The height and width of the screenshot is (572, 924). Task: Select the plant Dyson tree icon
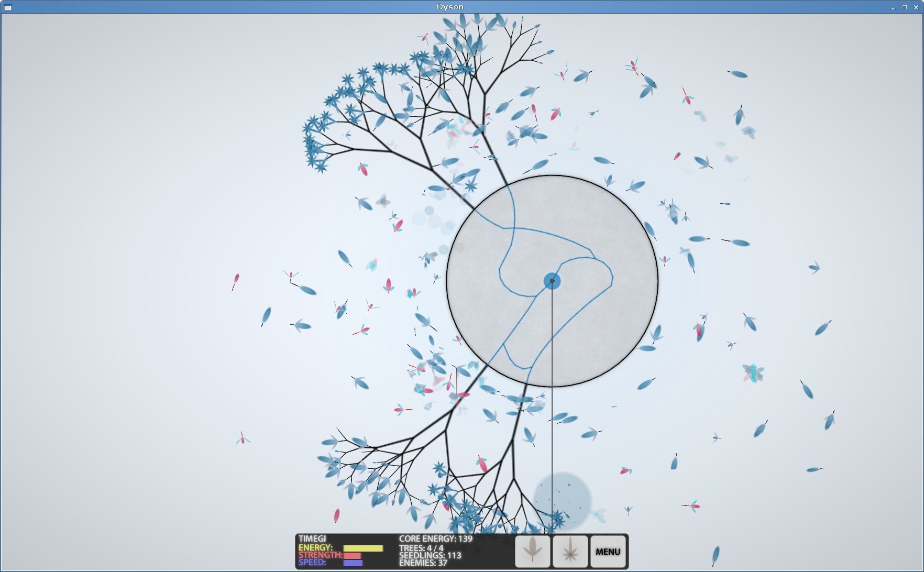click(532, 552)
